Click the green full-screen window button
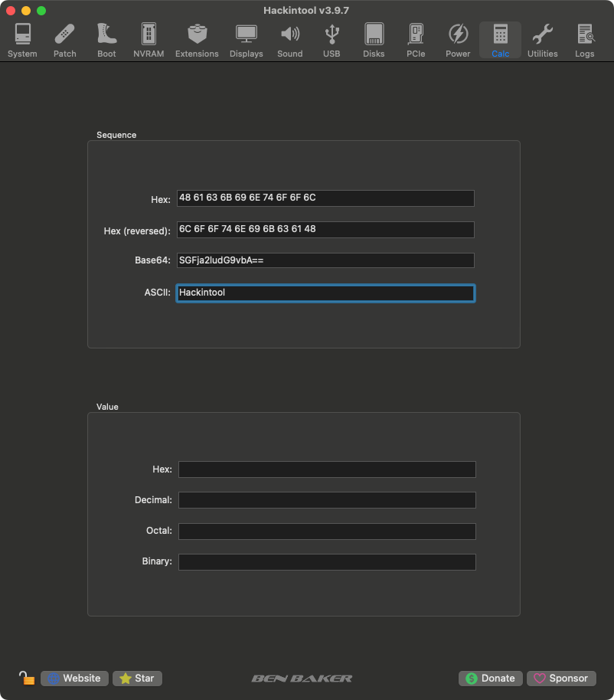This screenshot has width=614, height=700. tap(41, 11)
